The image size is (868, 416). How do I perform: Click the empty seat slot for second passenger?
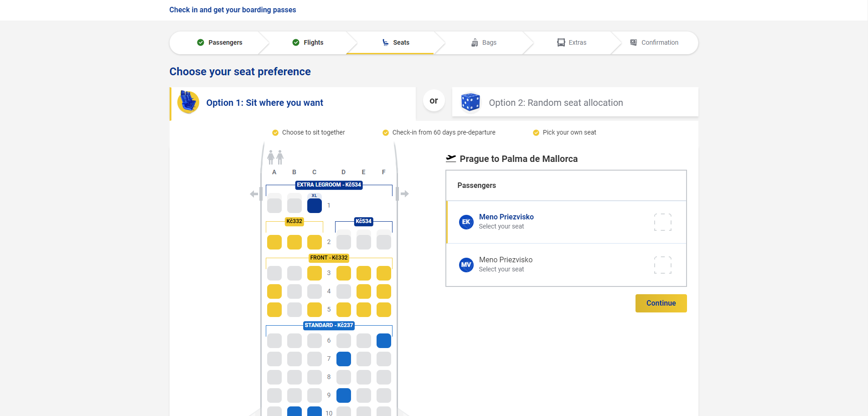662,265
